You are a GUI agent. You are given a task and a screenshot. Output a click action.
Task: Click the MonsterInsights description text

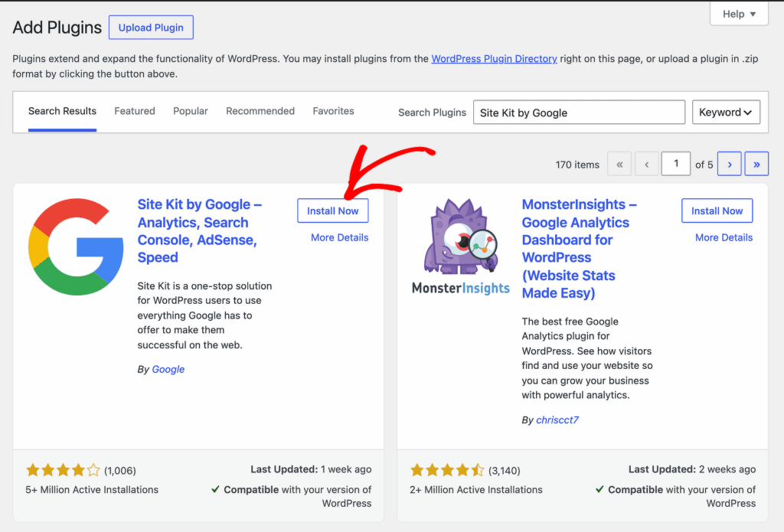tap(587, 358)
